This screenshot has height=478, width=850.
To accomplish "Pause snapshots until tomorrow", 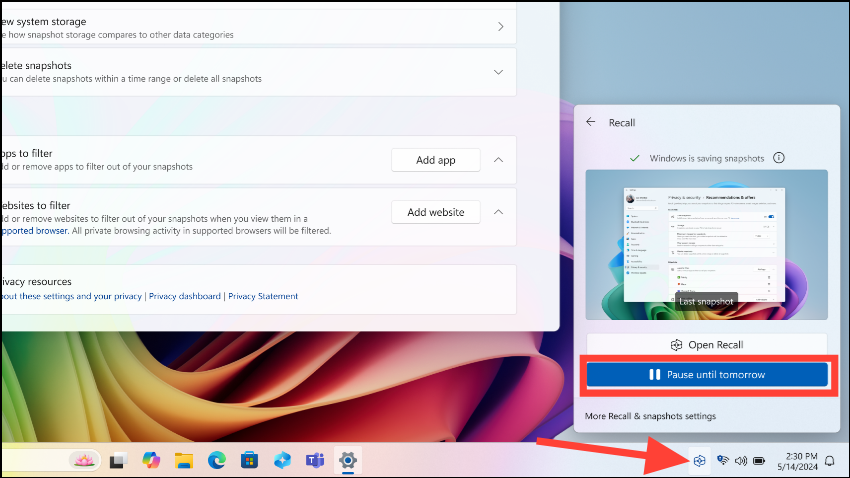I will (707, 374).
